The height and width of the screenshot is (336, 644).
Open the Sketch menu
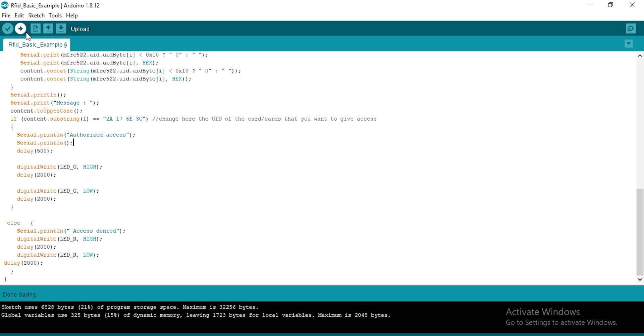36,15
